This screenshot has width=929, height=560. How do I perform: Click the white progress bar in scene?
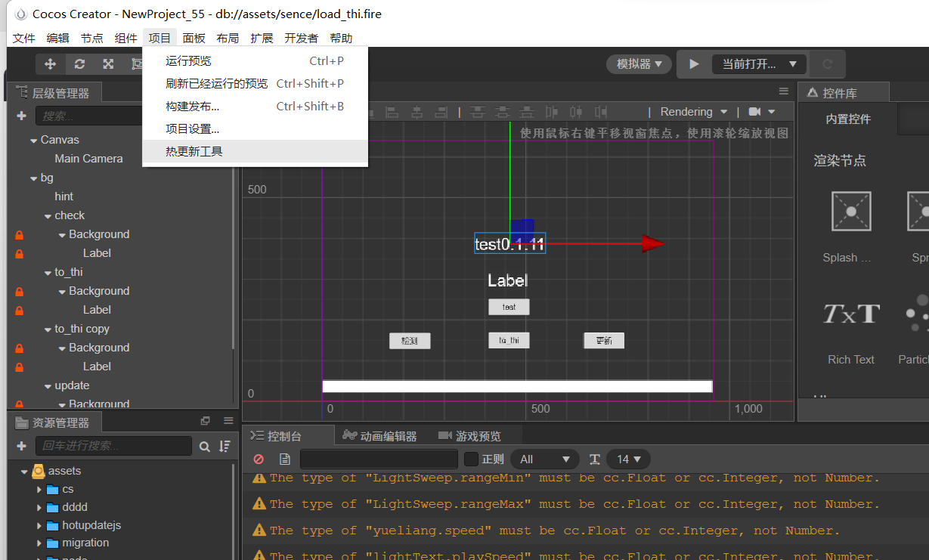pyautogui.click(x=517, y=386)
